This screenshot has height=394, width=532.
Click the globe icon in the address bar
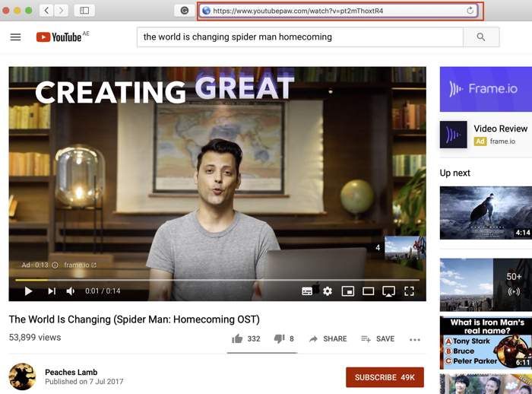(206, 11)
